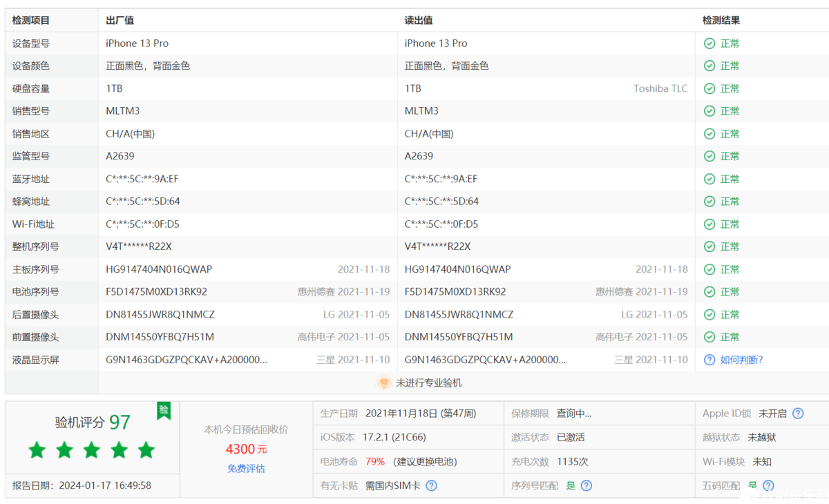Image resolution: width=829 pixels, height=504 pixels.
Task: Select 读出值 cell A2639 in 监管型号 row
Action: [x=419, y=156]
